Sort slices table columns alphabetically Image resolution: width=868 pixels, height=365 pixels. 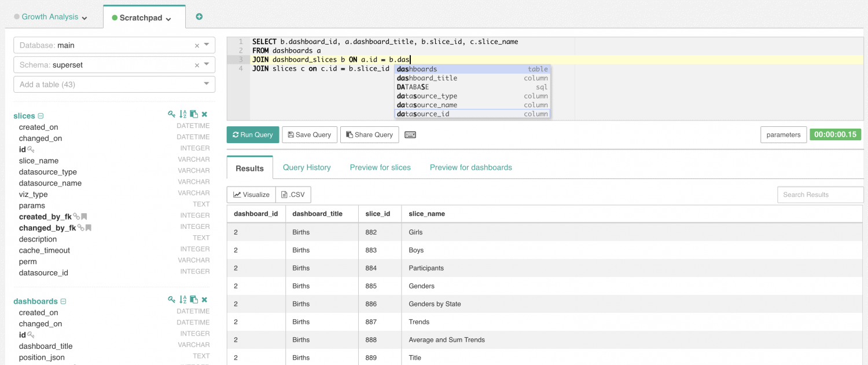coord(183,115)
